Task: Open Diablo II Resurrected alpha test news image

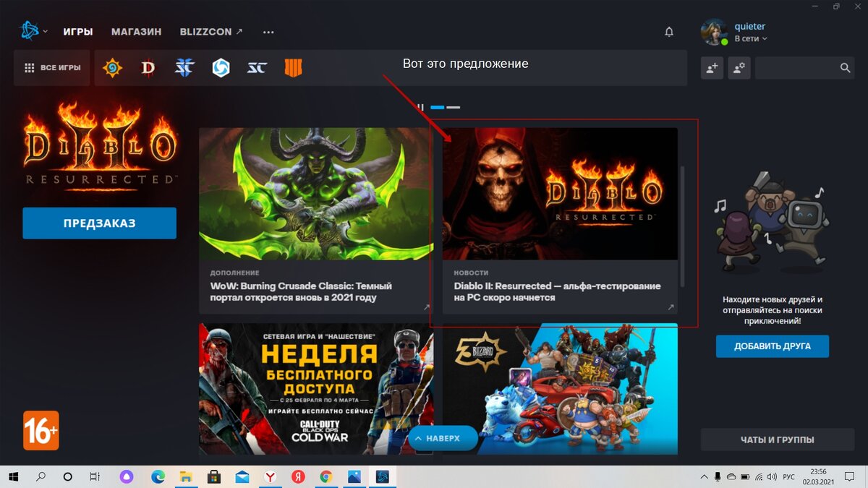Action: click(560, 194)
